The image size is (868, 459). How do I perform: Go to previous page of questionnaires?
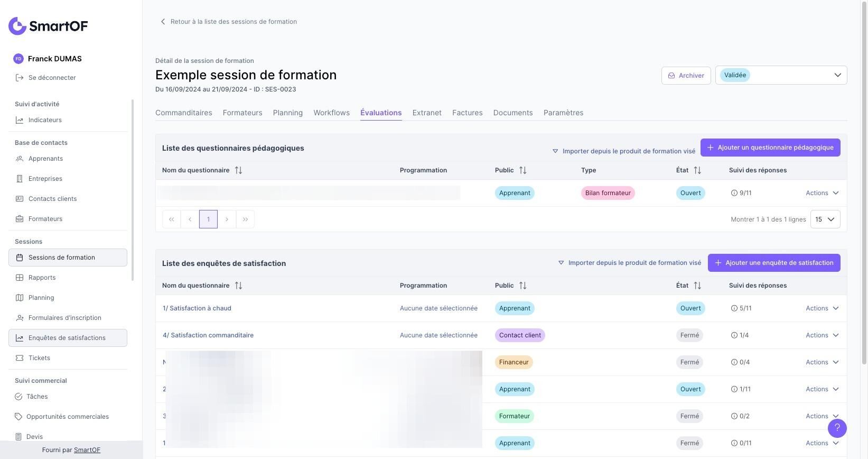coord(190,219)
